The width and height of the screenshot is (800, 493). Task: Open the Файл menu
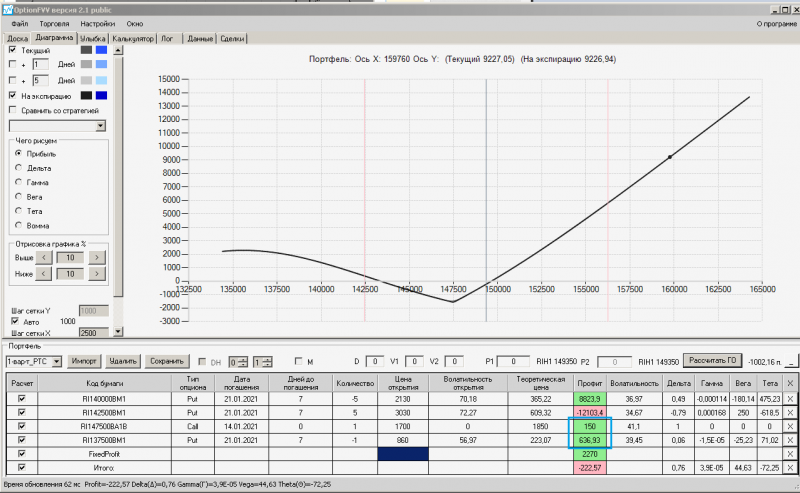tap(20, 23)
